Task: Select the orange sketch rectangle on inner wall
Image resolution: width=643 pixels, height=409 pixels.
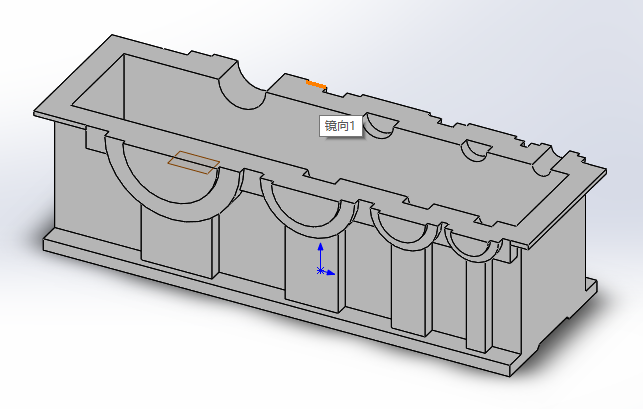Action: [193, 162]
